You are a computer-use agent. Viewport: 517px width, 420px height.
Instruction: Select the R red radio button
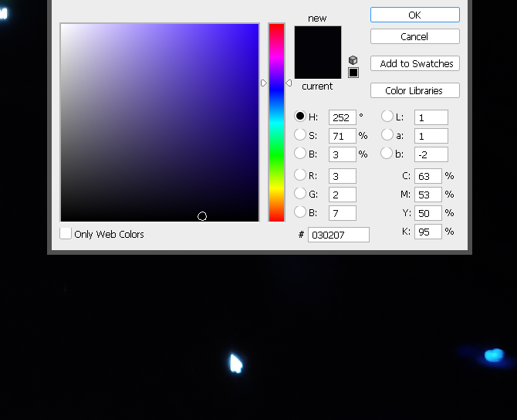(x=300, y=174)
